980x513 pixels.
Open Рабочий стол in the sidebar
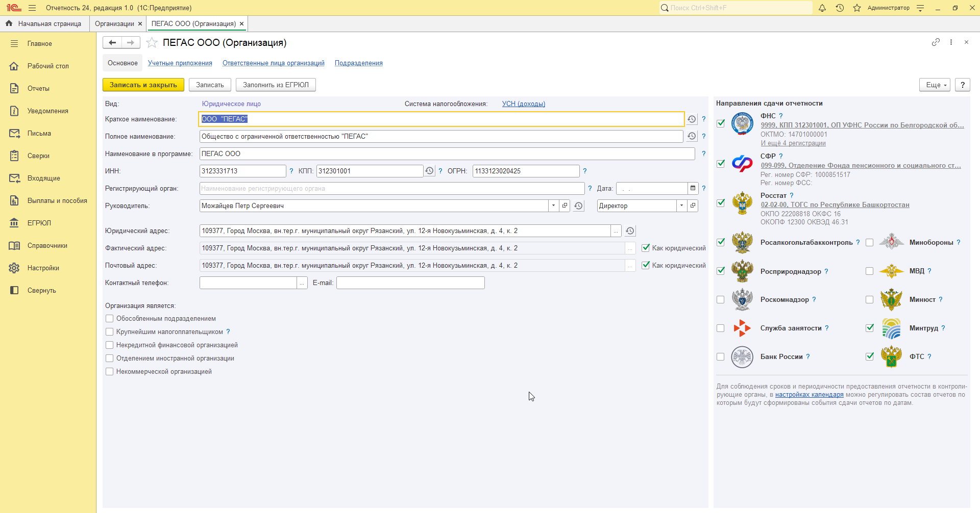(x=48, y=66)
